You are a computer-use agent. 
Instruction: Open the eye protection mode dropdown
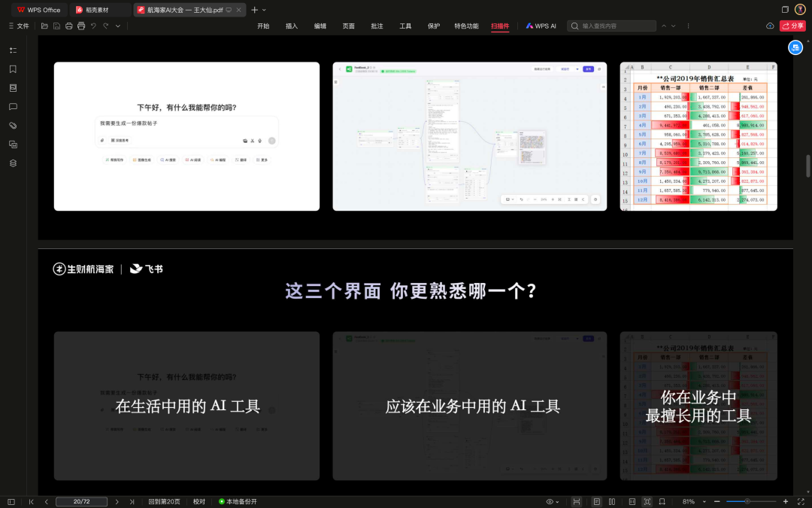pyautogui.click(x=553, y=502)
